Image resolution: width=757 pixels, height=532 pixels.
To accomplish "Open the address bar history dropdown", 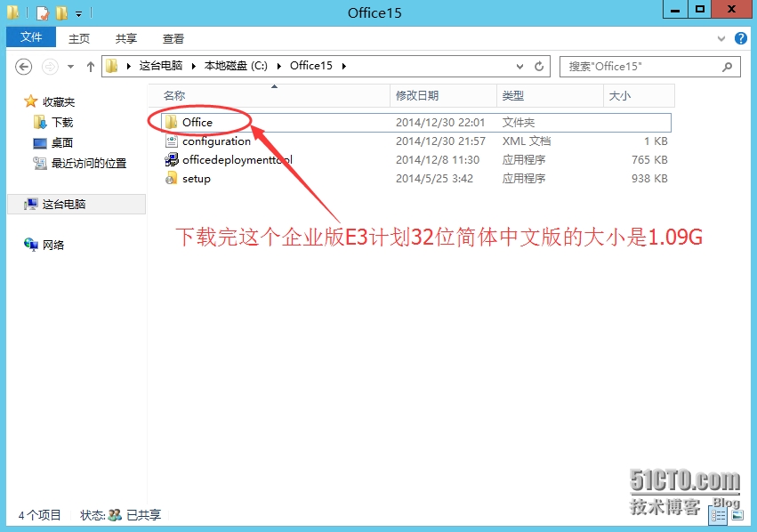I will (x=520, y=66).
